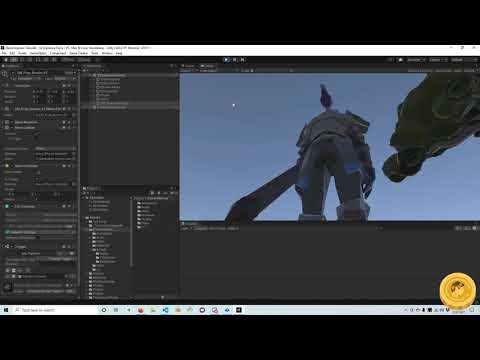Open the Help menu
This screenshot has height=360, width=480.
coord(119,53)
